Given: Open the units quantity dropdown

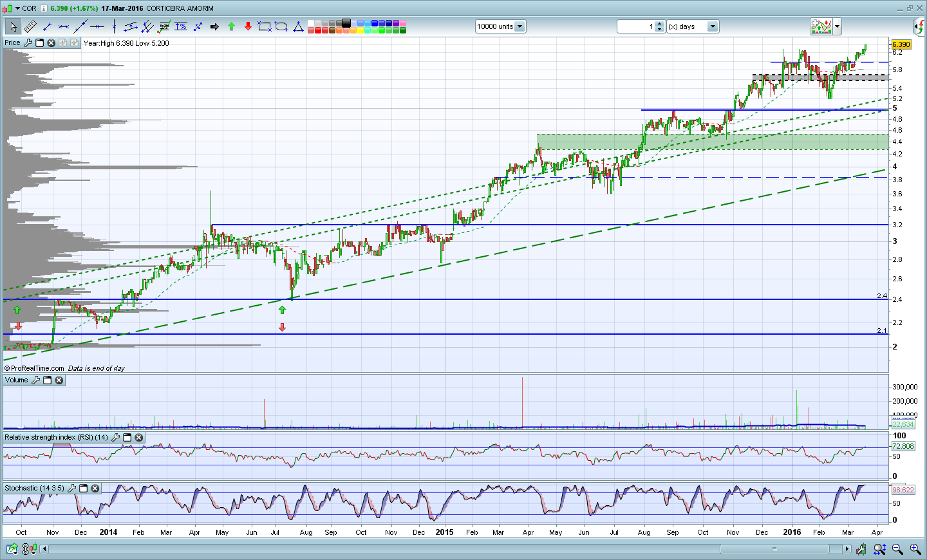Looking at the screenshot, I should (x=520, y=26).
